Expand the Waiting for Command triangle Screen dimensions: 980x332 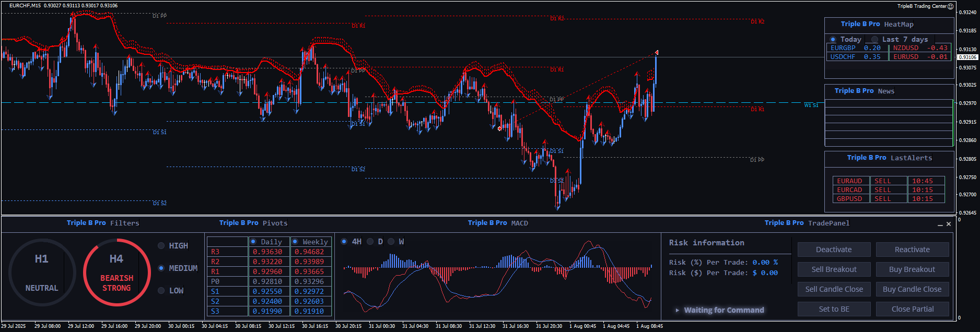pyautogui.click(x=678, y=310)
